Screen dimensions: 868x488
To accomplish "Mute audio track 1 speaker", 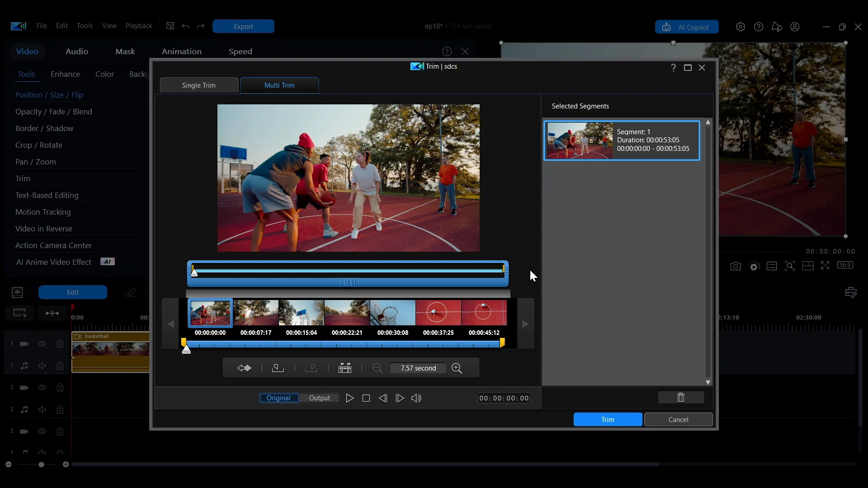I will pyautogui.click(x=42, y=366).
